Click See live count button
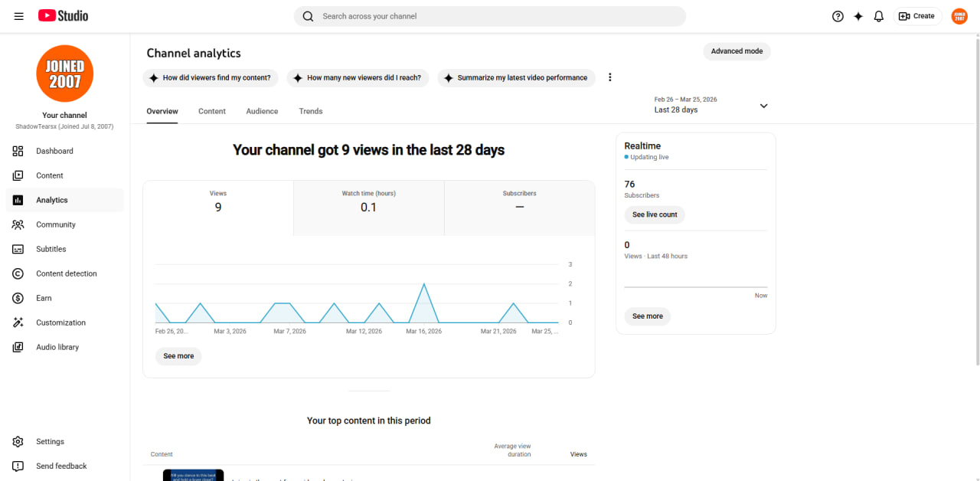The image size is (980, 481). (x=655, y=214)
